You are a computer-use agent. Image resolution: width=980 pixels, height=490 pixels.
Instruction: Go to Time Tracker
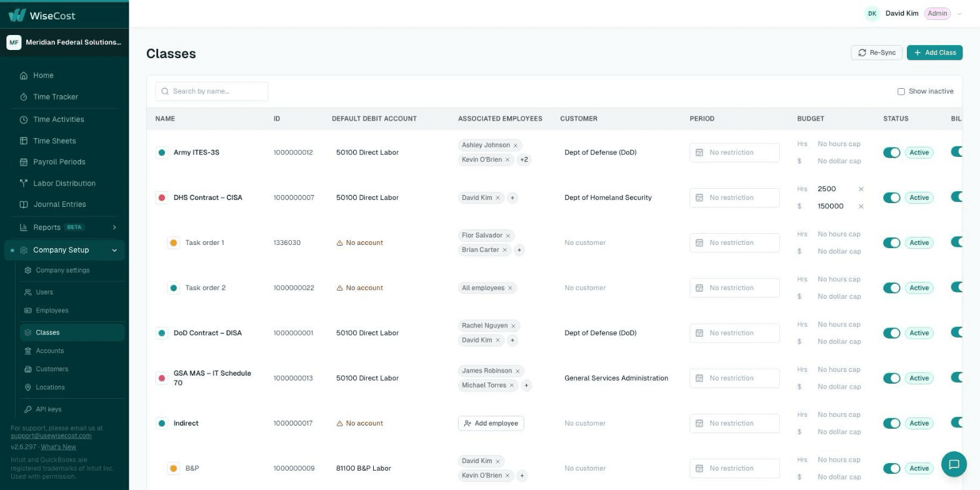click(x=55, y=97)
